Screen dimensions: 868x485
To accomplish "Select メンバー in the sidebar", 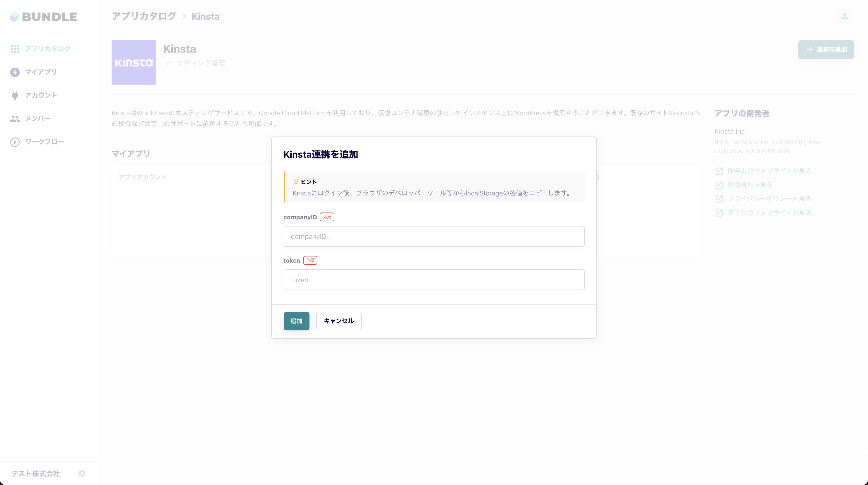I will 38,119.
